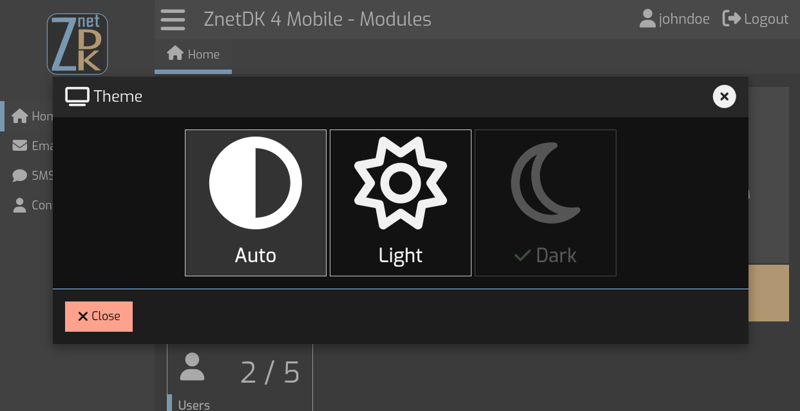
Task: Click the Users card person icon
Action: tap(192, 368)
